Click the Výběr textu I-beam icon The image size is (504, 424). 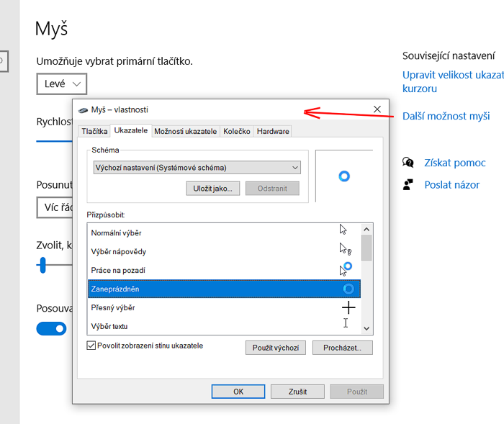pos(346,323)
